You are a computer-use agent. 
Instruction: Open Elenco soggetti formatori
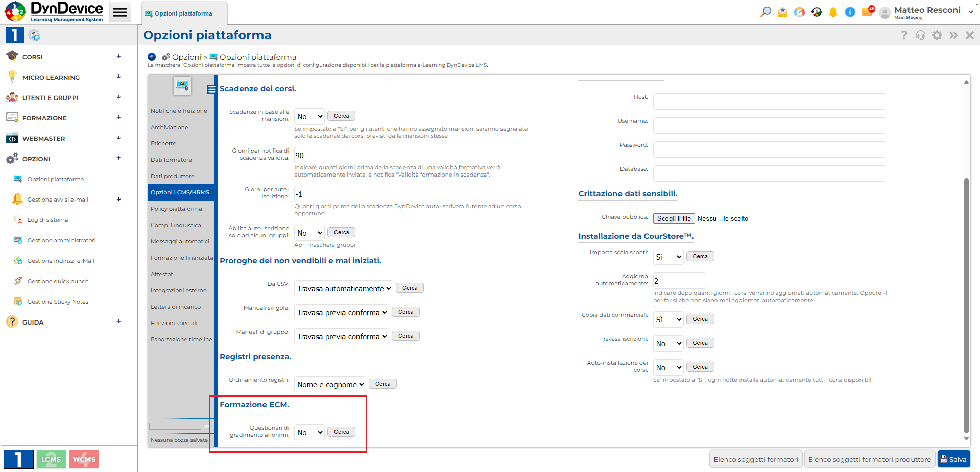click(755, 458)
